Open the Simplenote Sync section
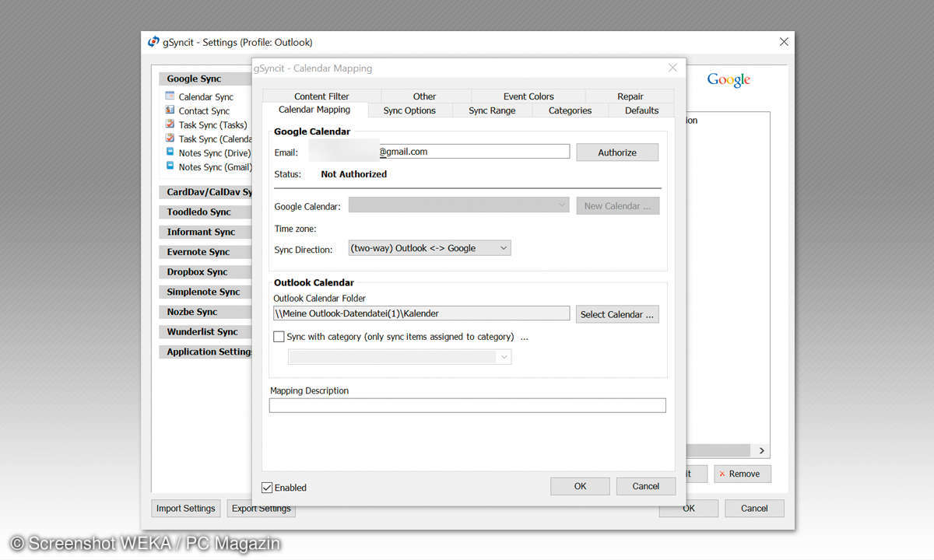This screenshot has height=560, width=934. point(205,292)
